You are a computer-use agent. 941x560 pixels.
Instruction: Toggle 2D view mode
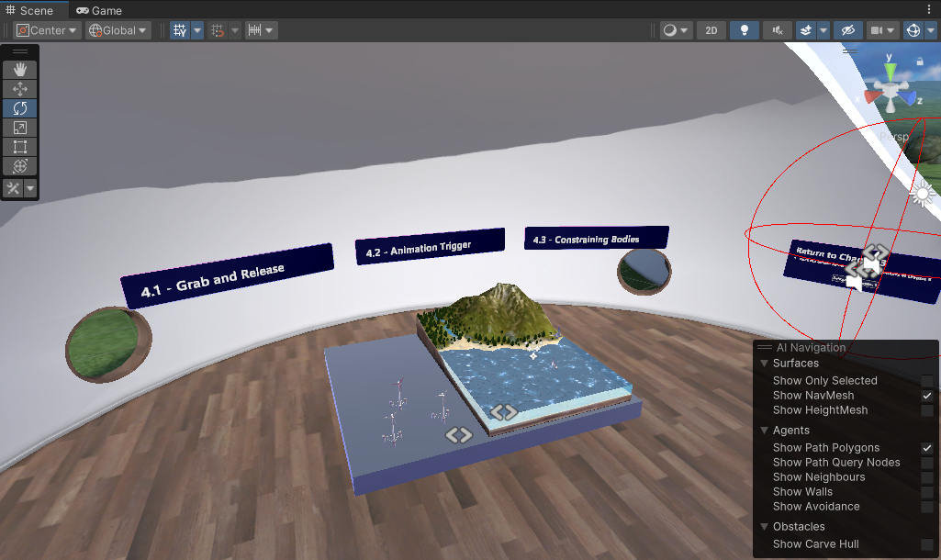pos(711,30)
